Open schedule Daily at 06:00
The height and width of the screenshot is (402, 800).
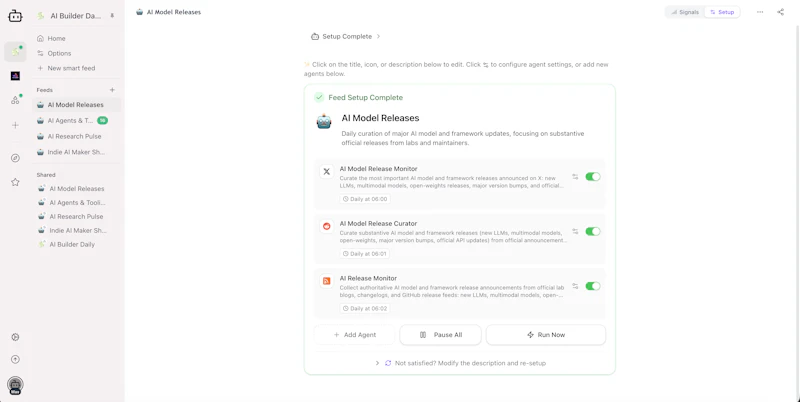(x=365, y=199)
